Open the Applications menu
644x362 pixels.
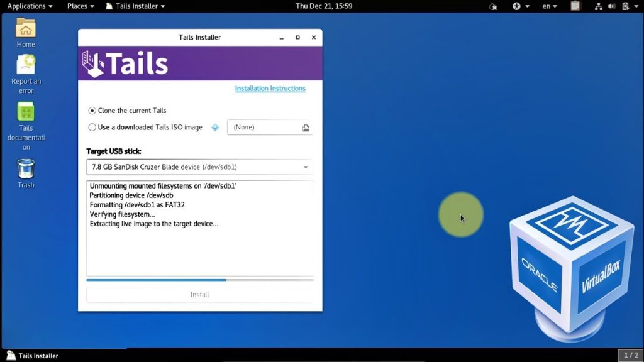point(30,6)
